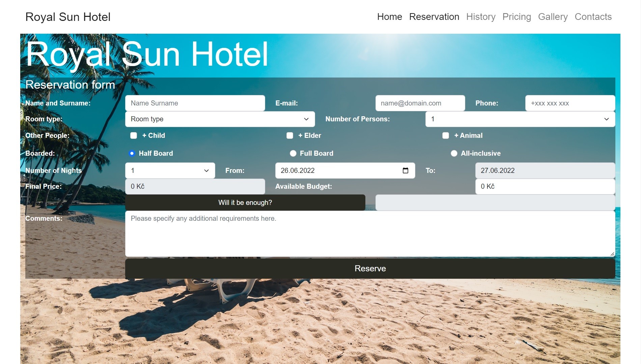The image size is (641, 364).
Task: Open the calendar picker in From date field
Action: 406,171
